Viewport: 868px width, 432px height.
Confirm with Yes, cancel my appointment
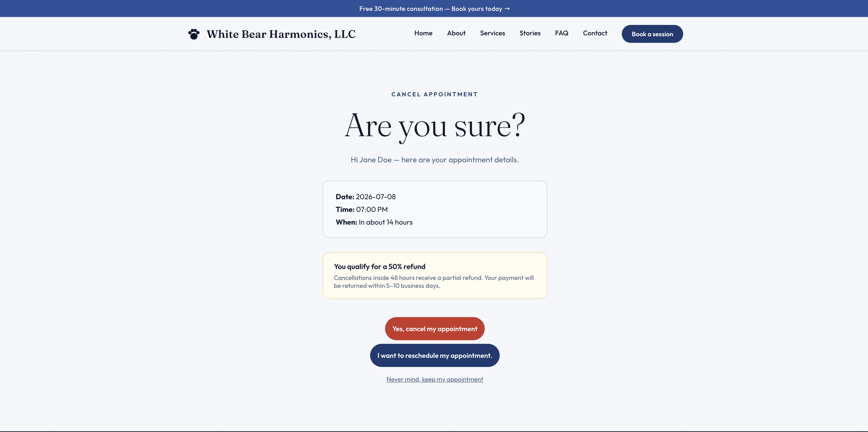(435, 328)
